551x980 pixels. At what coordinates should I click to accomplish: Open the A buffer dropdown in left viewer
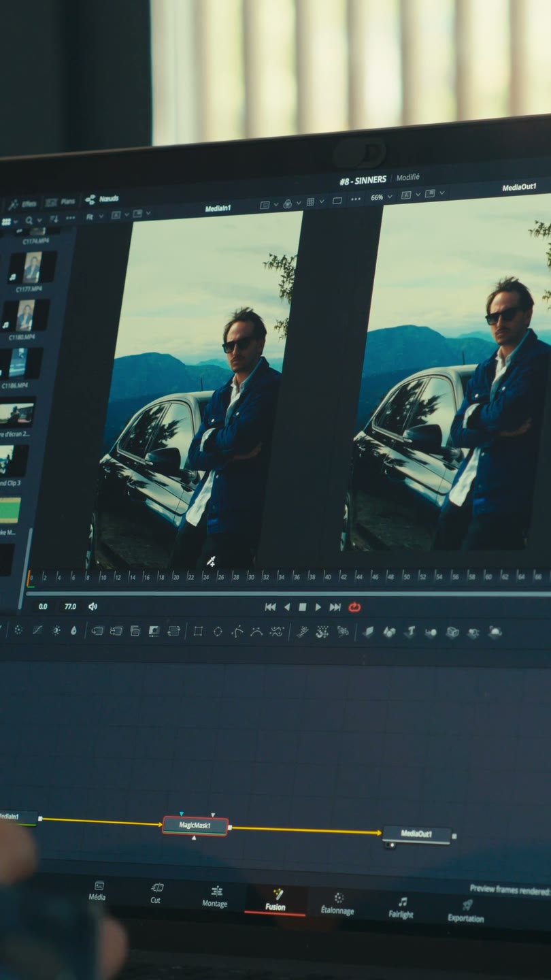119,214
